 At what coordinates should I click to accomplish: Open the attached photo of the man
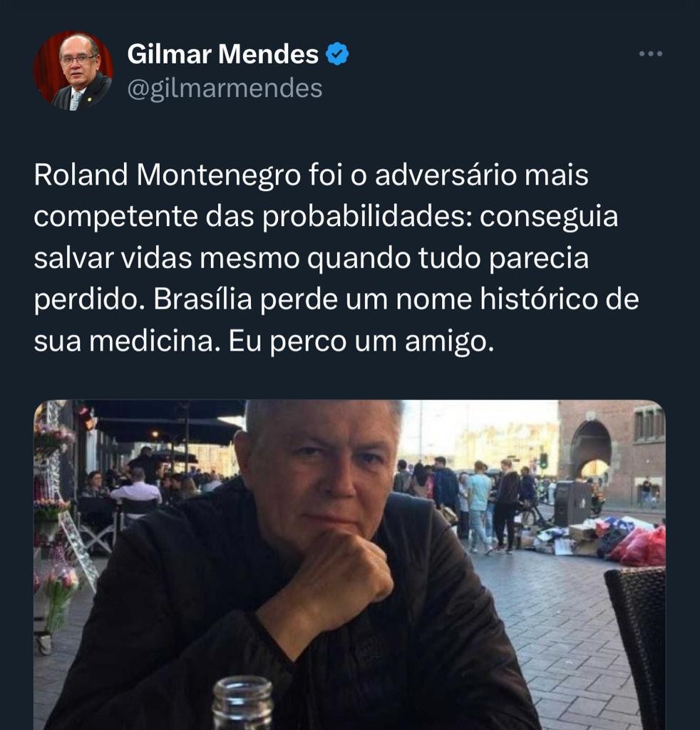click(349, 565)
